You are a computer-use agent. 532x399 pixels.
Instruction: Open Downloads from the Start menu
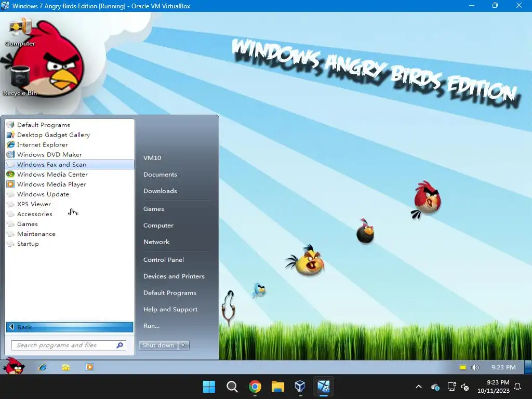click(x=160, y=191)
